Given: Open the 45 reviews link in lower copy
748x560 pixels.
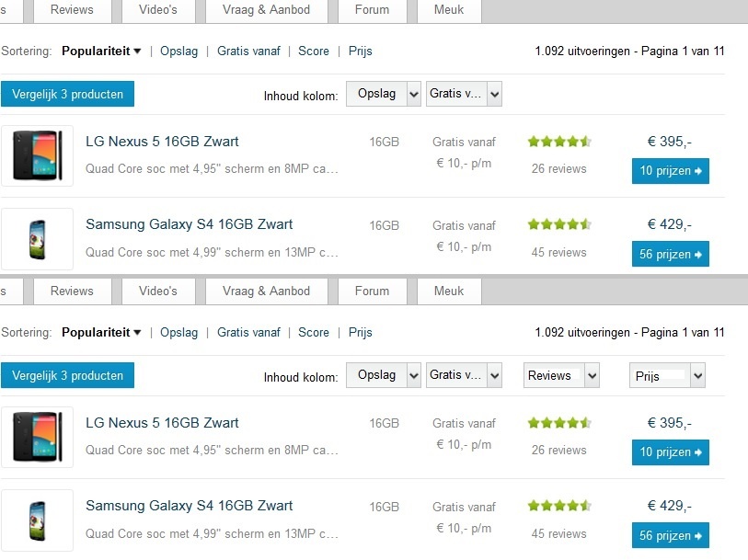Looking at the screenshot, I should [559, 533].
